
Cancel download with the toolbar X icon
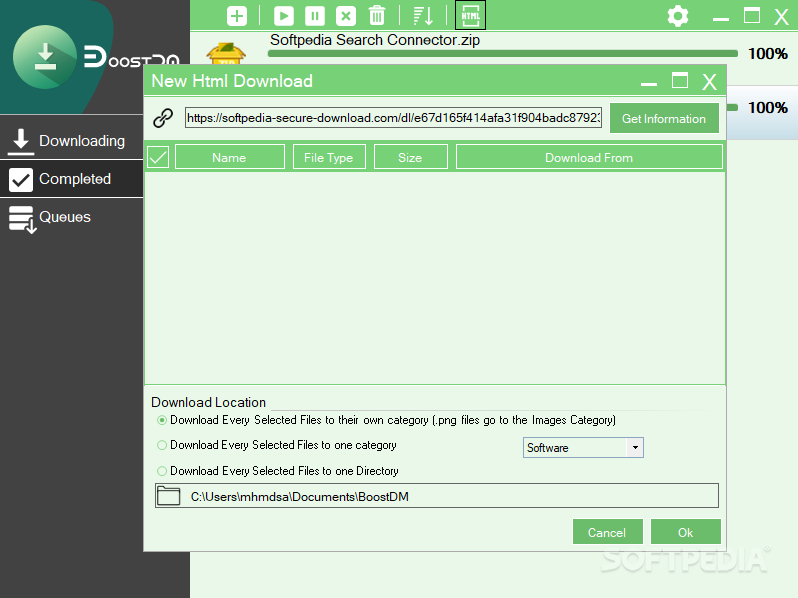click(346, 16)
